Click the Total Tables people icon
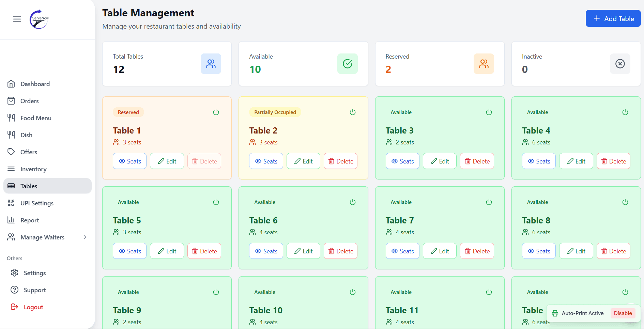644x329 pixels. pyautogui.click(x=211, y=64)
